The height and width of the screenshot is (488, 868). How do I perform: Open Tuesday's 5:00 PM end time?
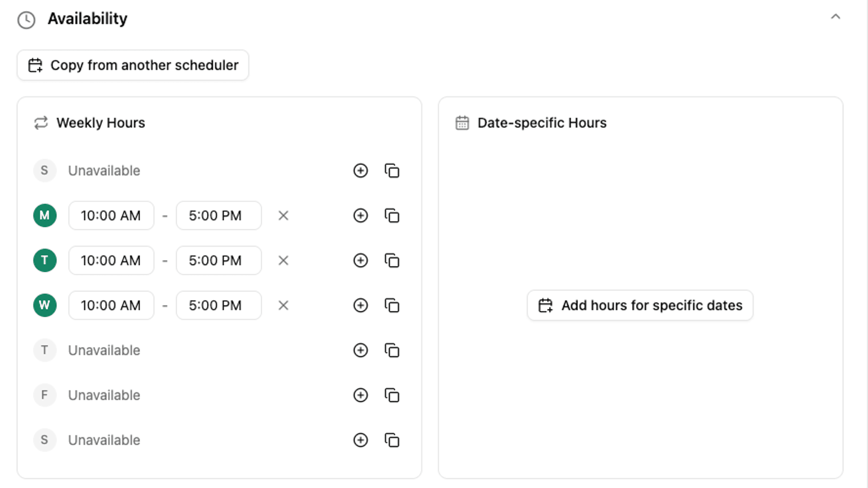219,261
